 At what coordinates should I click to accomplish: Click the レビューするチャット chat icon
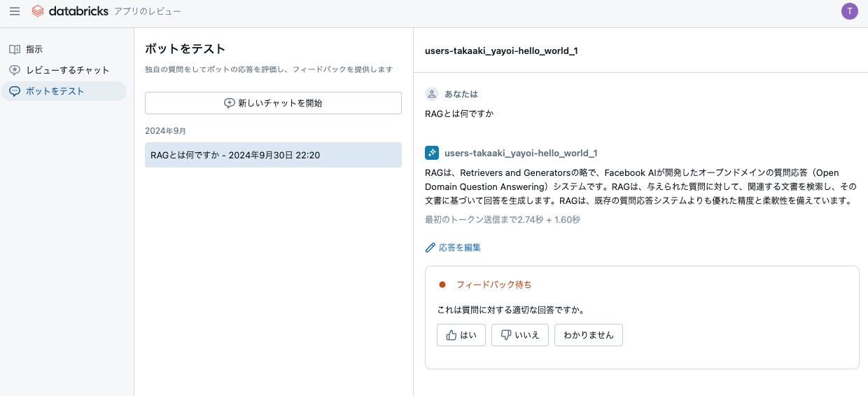[15, 70]
